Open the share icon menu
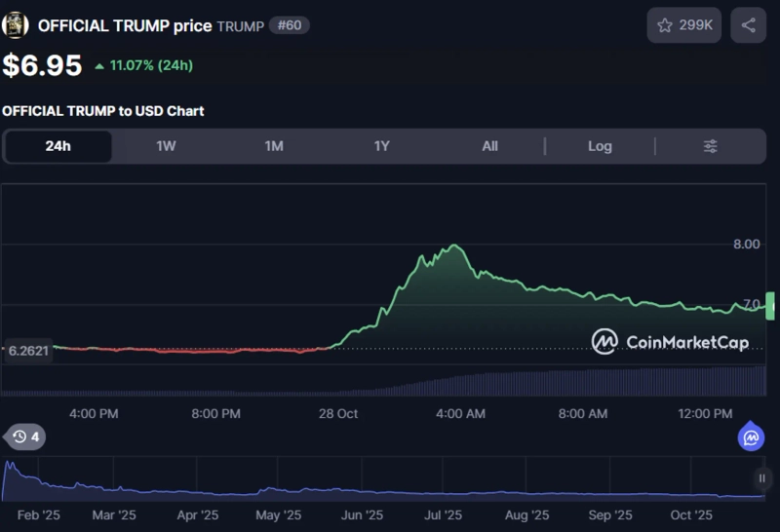 coord(748,25)
